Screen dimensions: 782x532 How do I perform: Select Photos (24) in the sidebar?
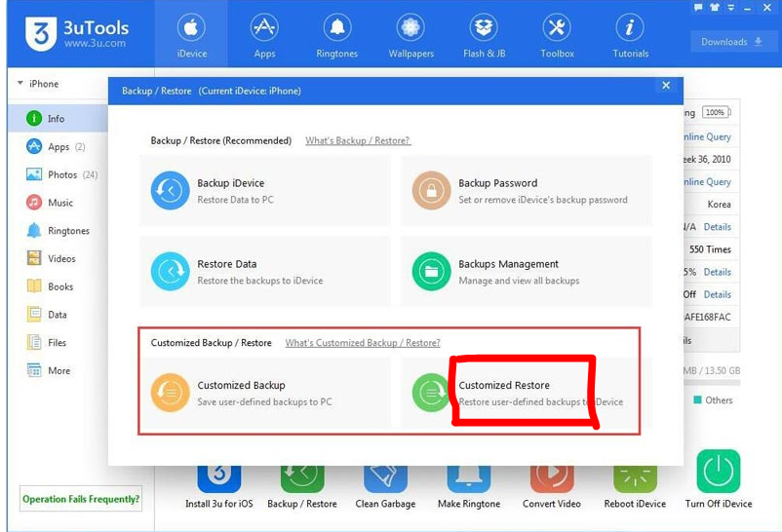(x=58, y=174)
